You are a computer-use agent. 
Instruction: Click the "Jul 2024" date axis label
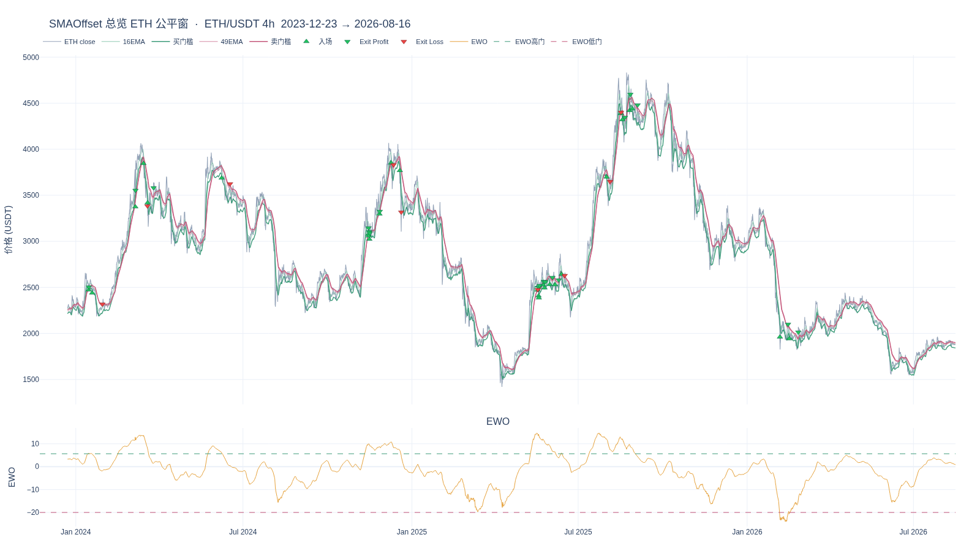coord(243,532)
